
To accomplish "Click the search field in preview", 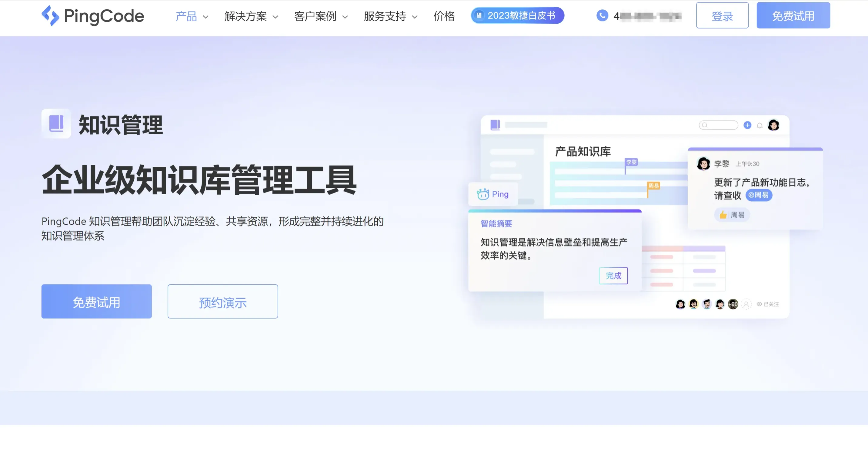I will (x=718, y=125).
